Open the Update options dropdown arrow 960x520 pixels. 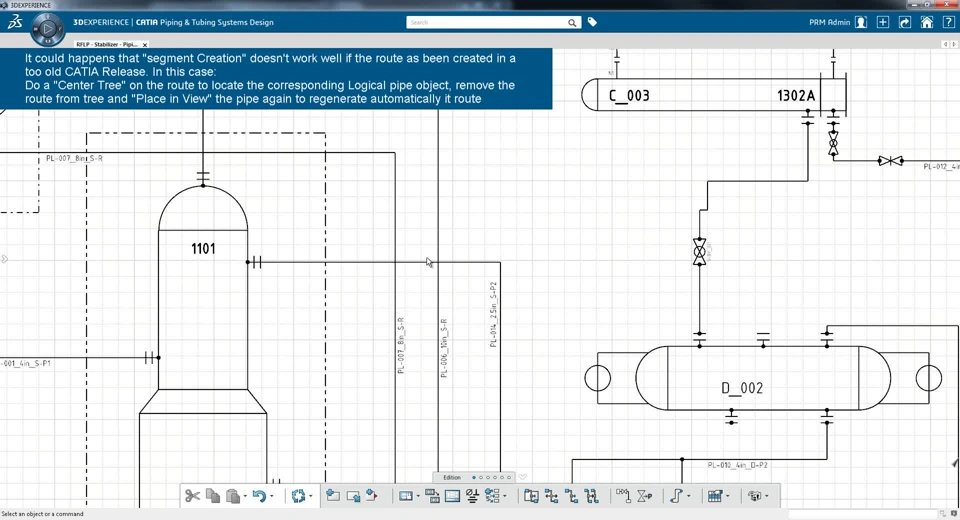[310, 496]
